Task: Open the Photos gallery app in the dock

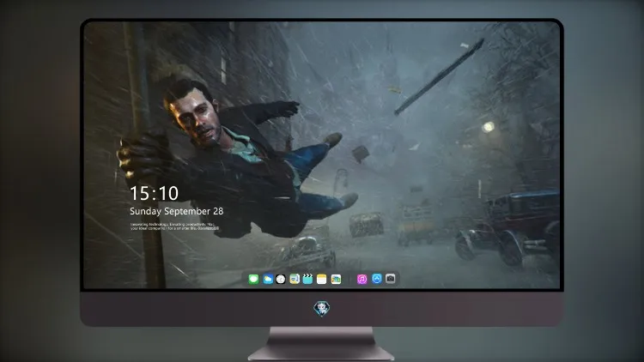Action: click(336, 279)
